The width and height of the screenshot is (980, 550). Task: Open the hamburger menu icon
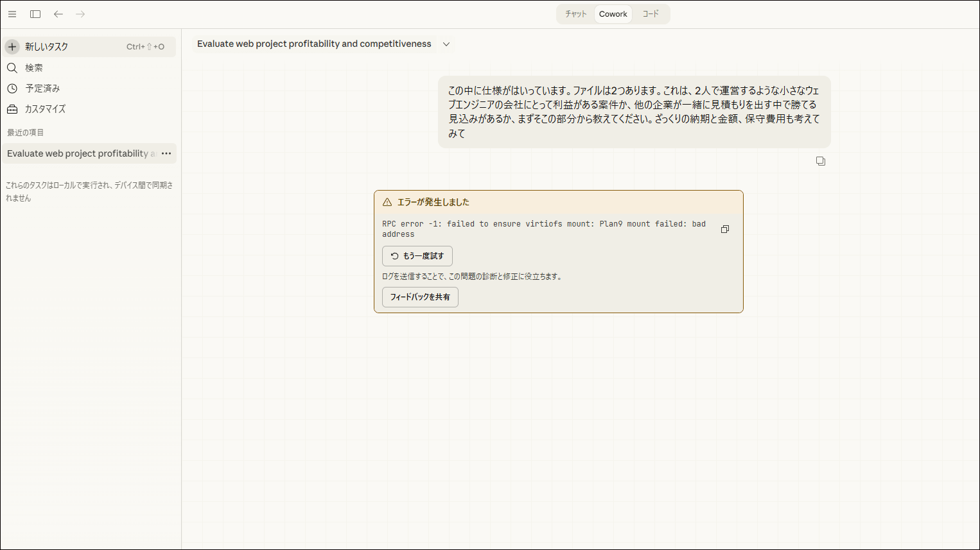12,14
